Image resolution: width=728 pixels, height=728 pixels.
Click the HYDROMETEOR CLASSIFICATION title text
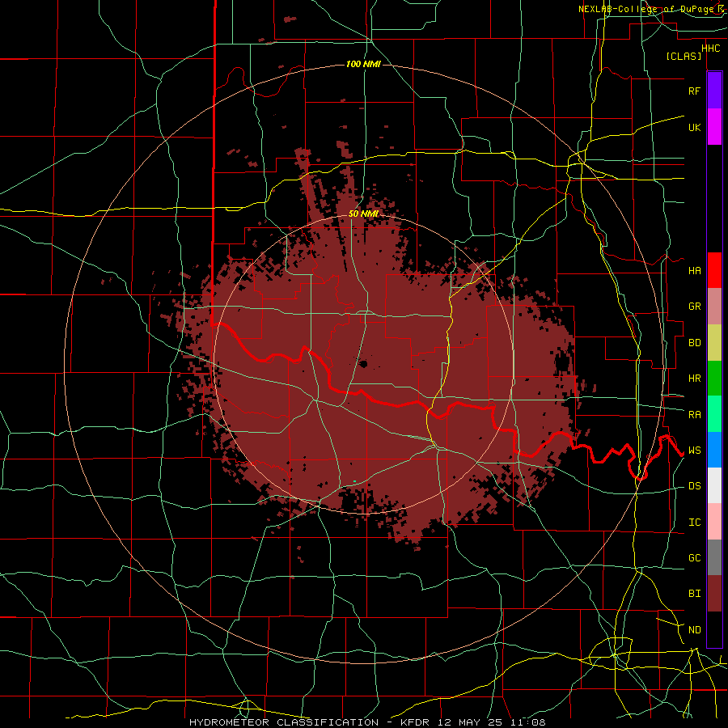(x=284, y=722)
